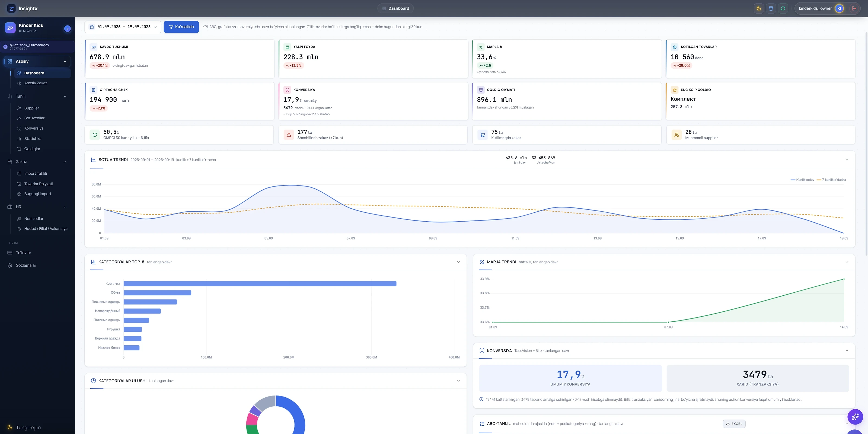This screenshot has height=434, width=868.
Task: Collapse the Konversiya panel chevron
Action: (847, 350)
